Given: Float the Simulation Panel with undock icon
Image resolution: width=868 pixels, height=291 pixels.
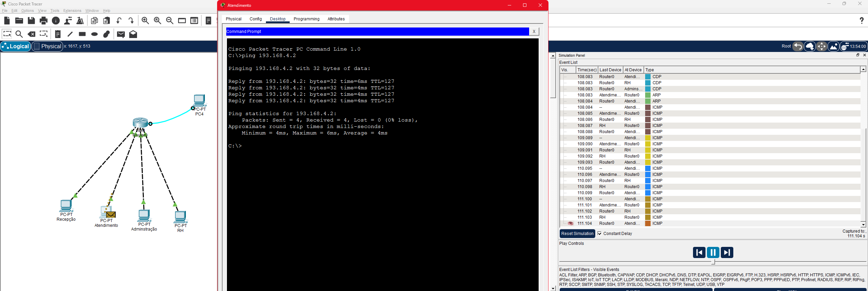Looking at the screenshot, I should pyautogui.click(x=858, y=55).
